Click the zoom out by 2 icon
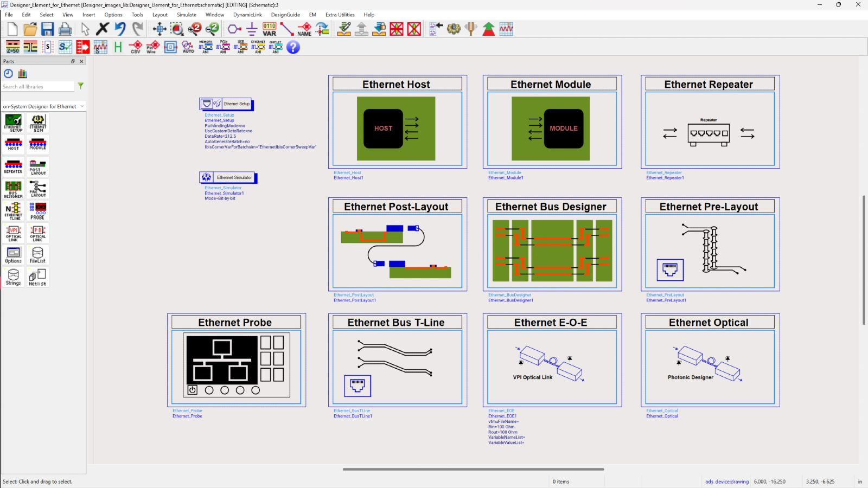The width and height of the screenshot is (868, 488). tap(212, 29)
